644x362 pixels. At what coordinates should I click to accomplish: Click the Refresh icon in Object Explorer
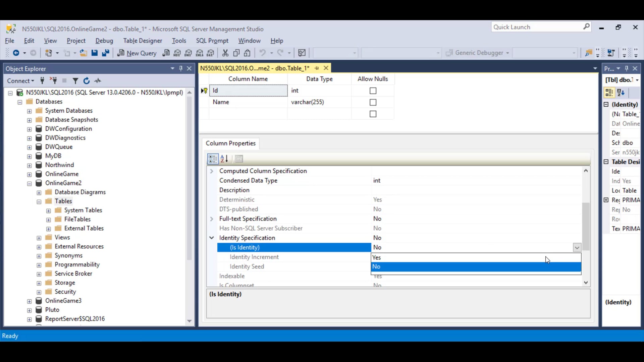87,80
